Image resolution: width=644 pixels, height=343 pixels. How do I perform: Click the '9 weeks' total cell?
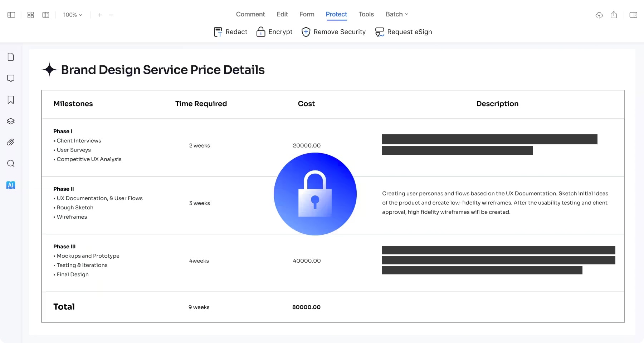pos(199,307)
